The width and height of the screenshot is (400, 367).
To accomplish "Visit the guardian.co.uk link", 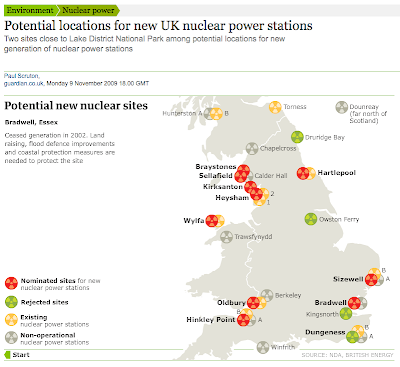I will click(24, 83).
